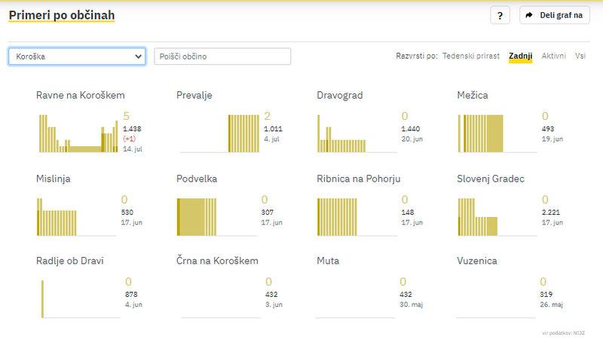Image resolution: width=603 pixels, height=364 pixels.
Task: Click the Črna na Koroškem title
Action: point(217,261)
